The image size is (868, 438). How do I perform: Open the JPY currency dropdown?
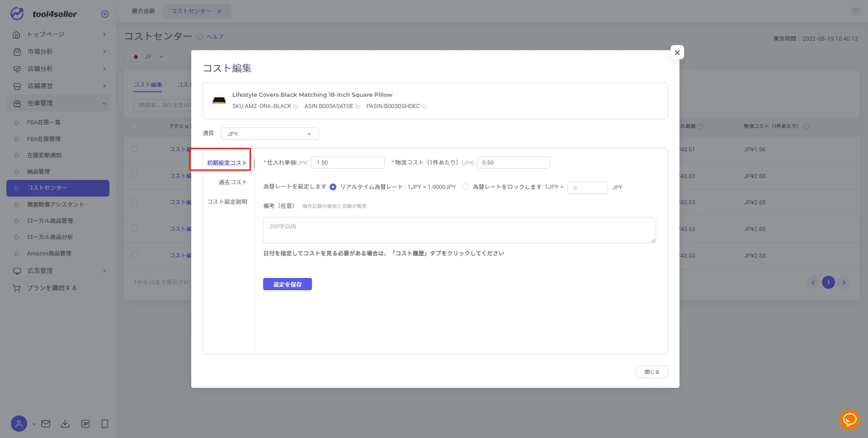[270, 134]
